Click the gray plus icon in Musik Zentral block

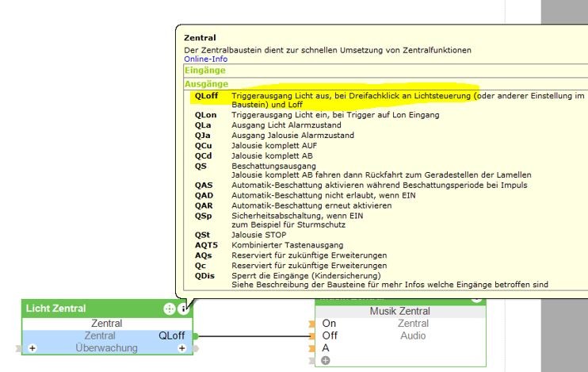point(326,361)
